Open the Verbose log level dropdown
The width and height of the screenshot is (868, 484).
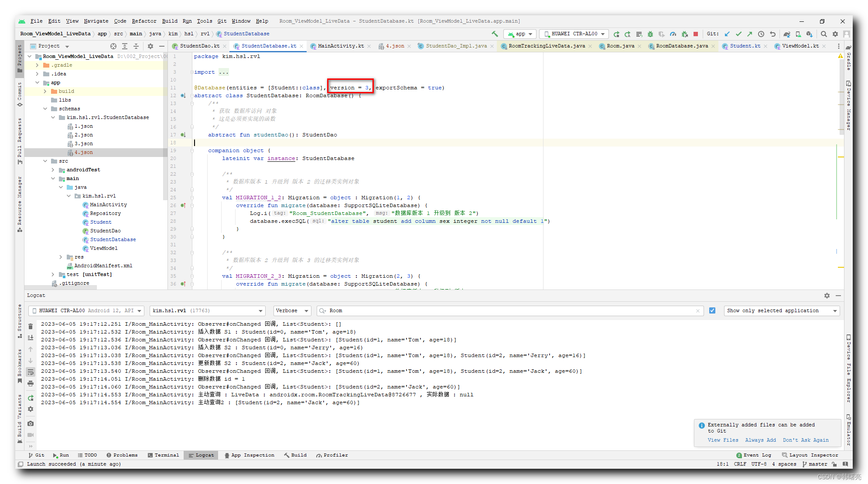[x=292, y=310]
